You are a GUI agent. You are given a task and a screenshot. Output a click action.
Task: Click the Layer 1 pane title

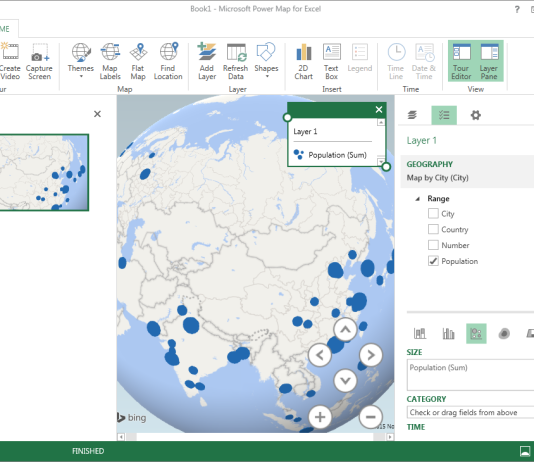[x=421, y=140]
